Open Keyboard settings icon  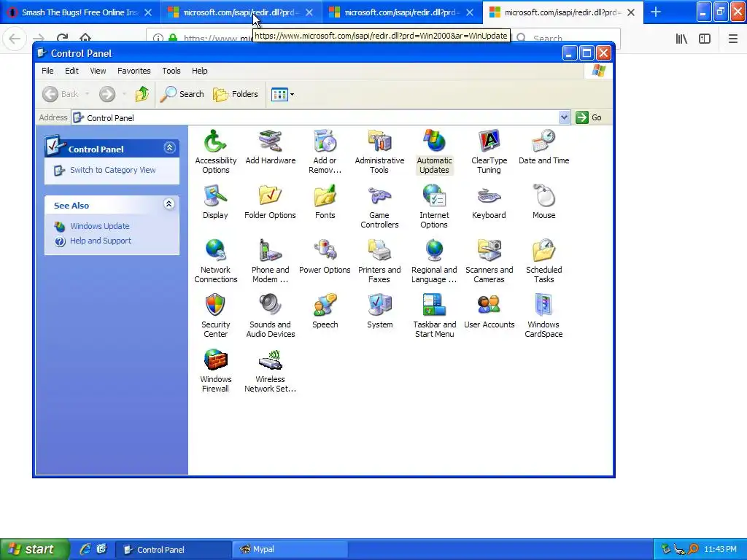(x=489, y=202)
